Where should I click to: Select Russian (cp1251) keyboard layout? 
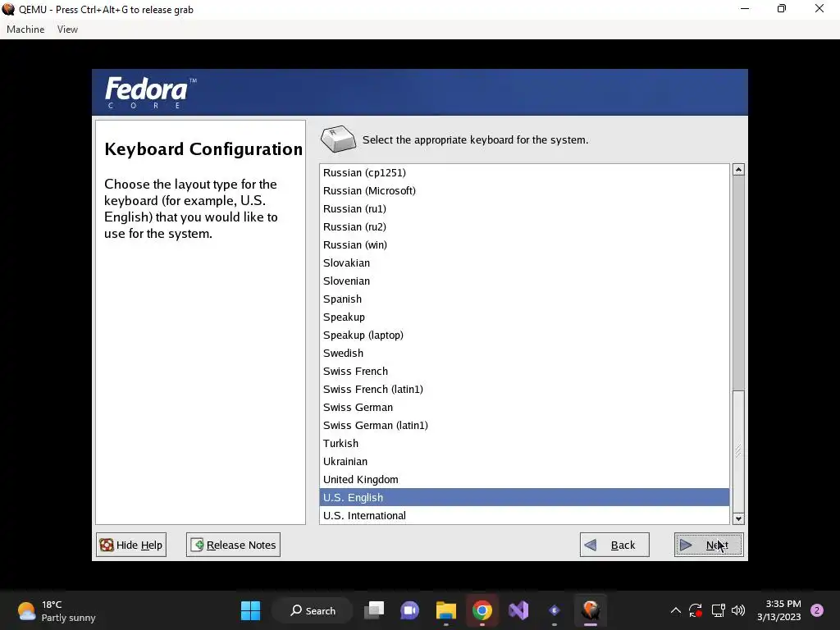(524, 172)
